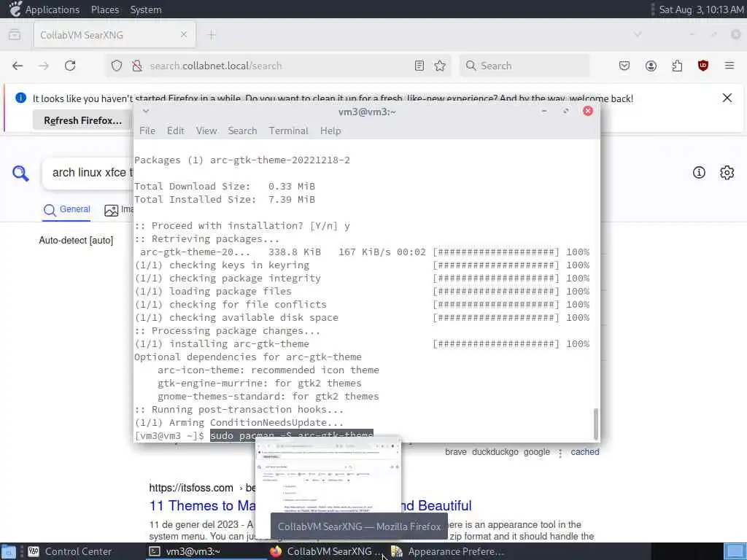Screen dimensions: 747x560
Task: Click the workspace switcher in the bottom panel
Action: (734, 552)
